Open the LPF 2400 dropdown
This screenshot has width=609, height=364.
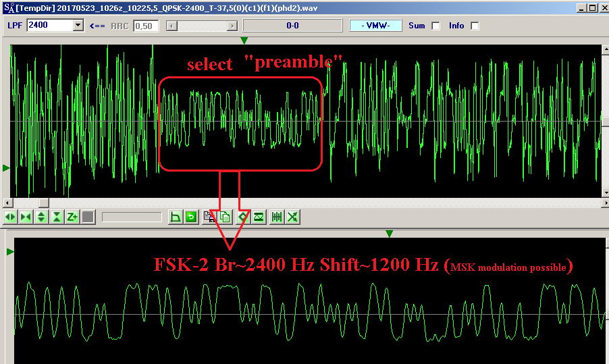pyautogui.click(x=78, y=26)
